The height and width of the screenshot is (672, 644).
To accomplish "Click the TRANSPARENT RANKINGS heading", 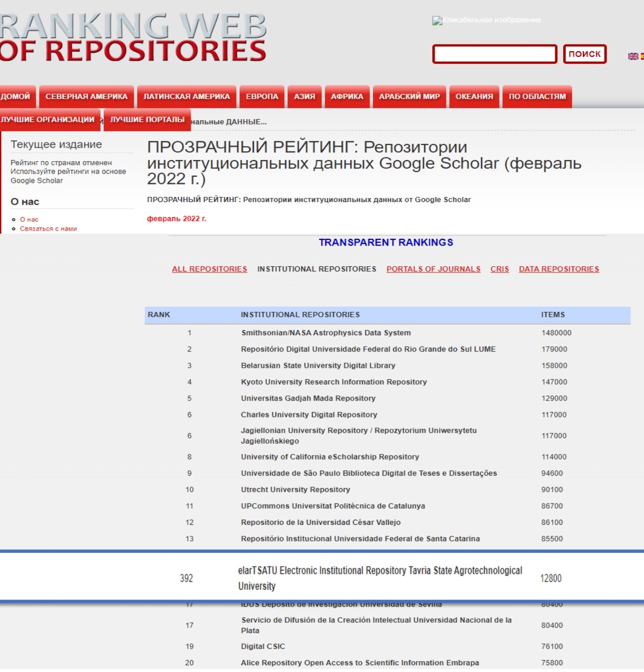I will (386, 242).
